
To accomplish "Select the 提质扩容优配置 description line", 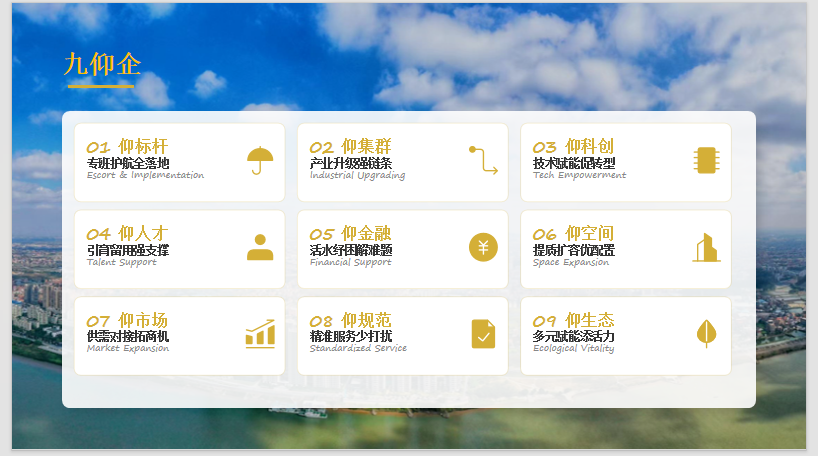I will tap(574, 250).
